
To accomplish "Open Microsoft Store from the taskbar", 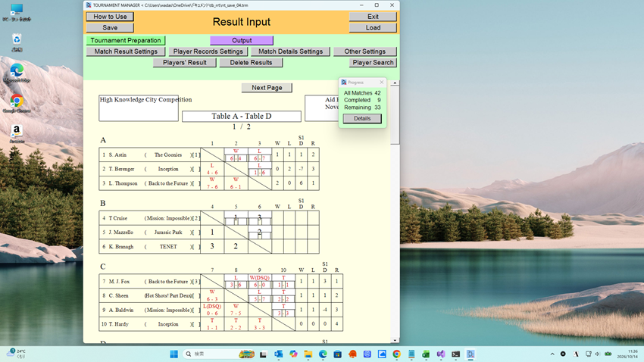I will pos(338,354).
